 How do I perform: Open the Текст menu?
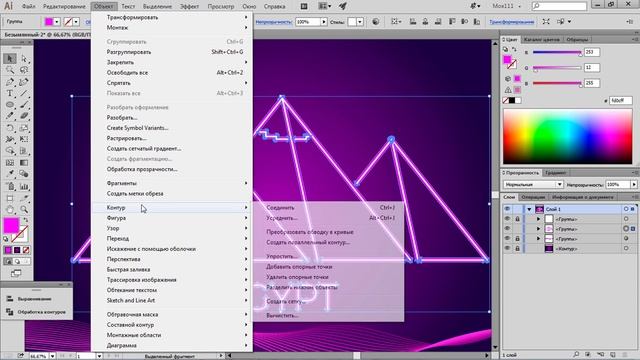128,6
